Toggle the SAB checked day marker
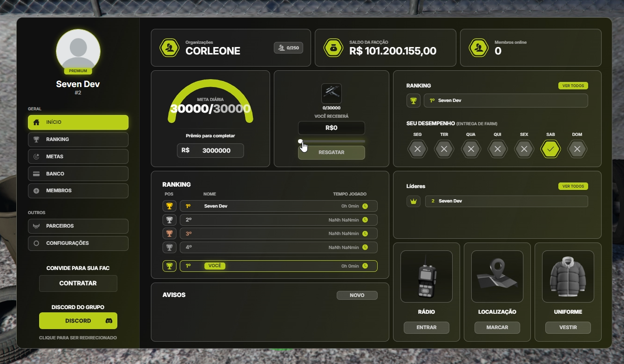Screen dimensions: 624x364 (550, 149)
